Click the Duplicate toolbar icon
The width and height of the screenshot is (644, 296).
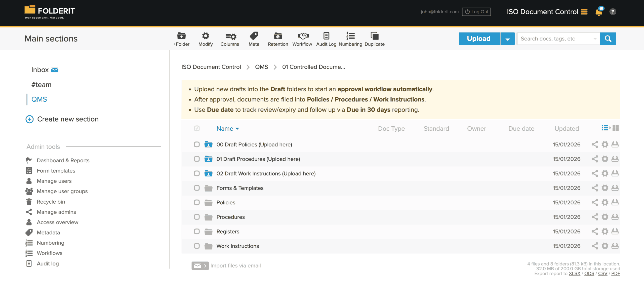374,36
